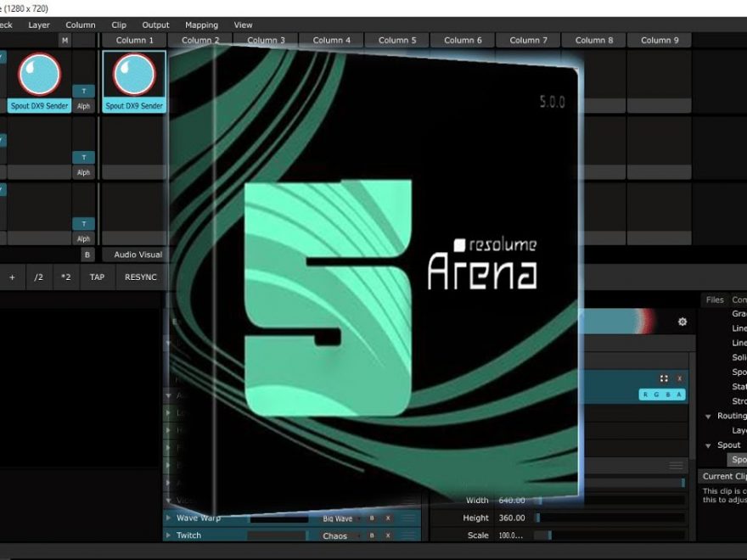Trigger Column 4

(332, 41)
